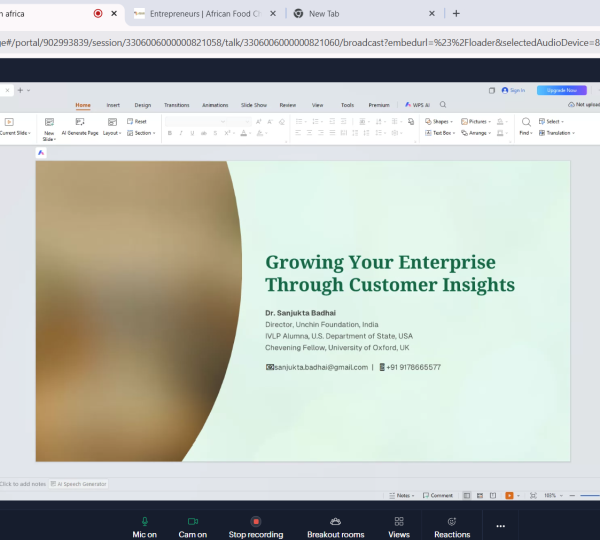
Task: Click the Upgrade Now button
Action: click(x=561, y=90)
